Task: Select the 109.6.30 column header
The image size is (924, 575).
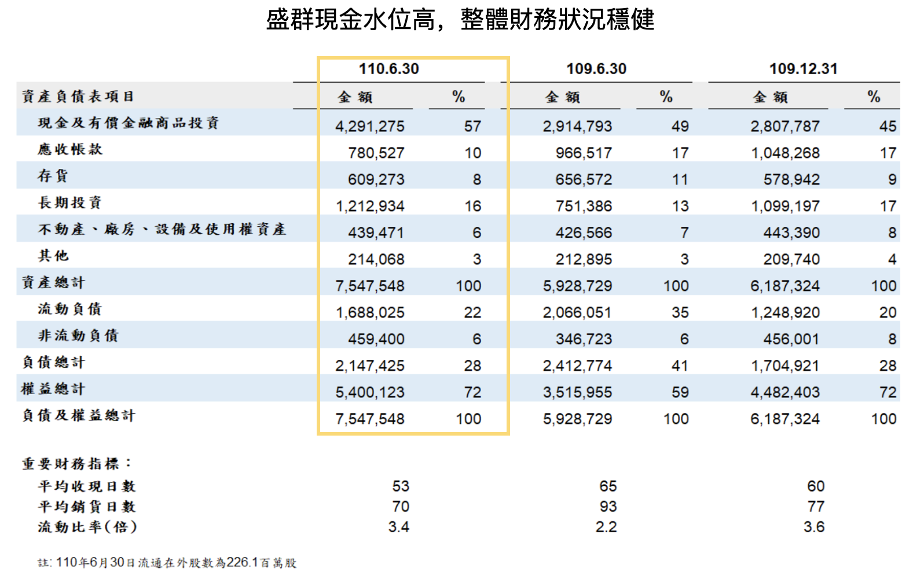Action: [x=596, y=69]
